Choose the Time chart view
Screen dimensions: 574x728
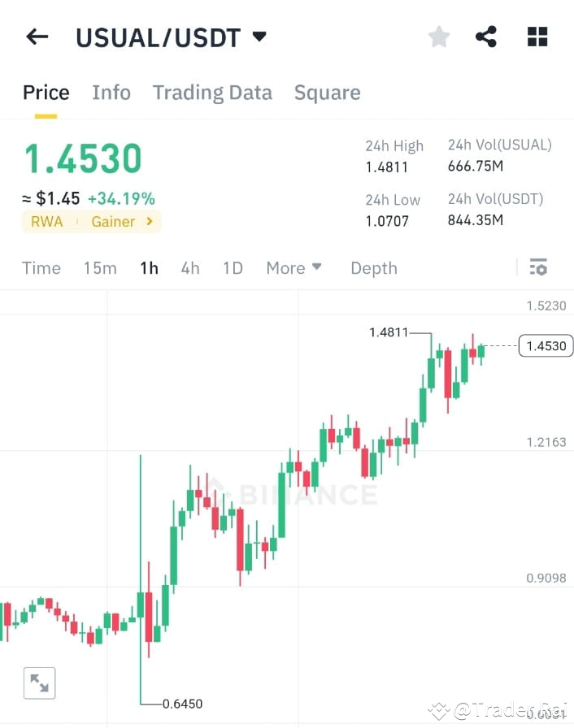[41, 267]
